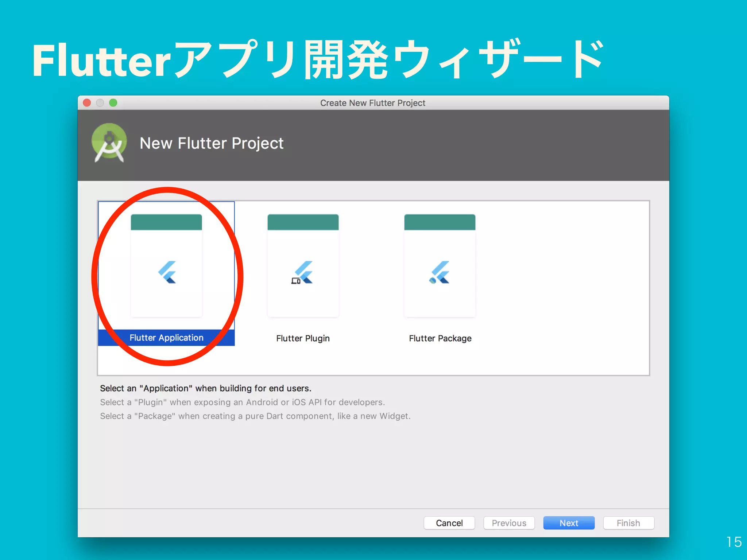Viewport: 747px width, 560px height.
Task: Click the Flutter logo in Package card
Action: pos(439,272)
